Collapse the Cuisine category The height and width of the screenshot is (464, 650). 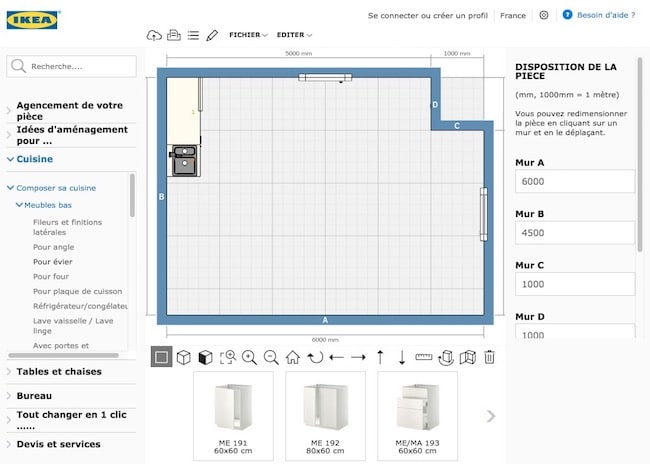click(x=35, y=159)
